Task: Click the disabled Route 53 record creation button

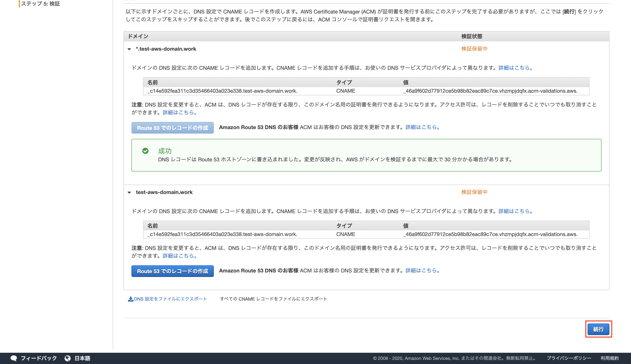Action: tap(172, 128)
